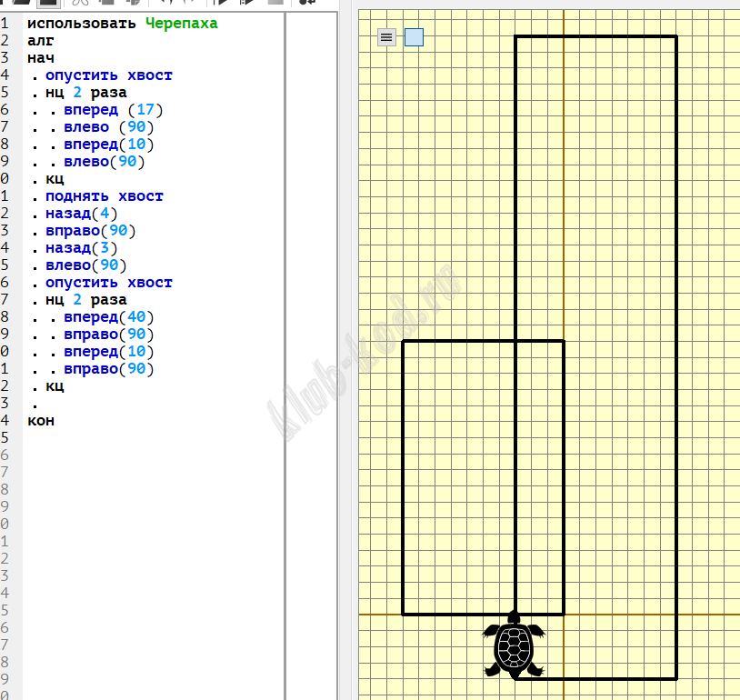Open the turtle window hamburger menu

click(x=386, y=37)
